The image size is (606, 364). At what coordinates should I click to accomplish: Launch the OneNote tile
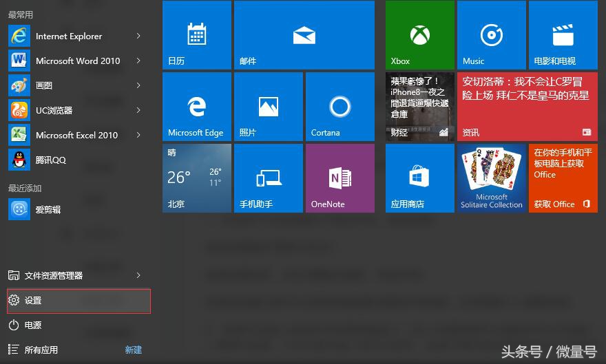[x=339, y=178]
